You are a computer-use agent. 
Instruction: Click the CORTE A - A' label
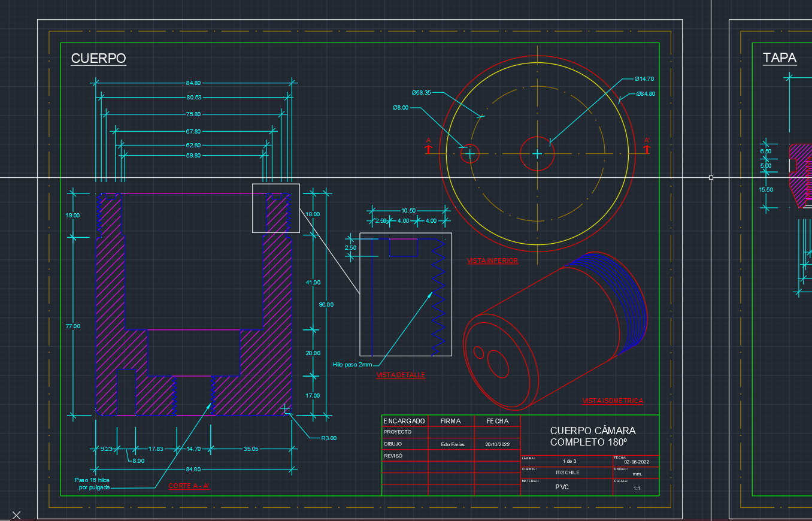tap(189, 486)
